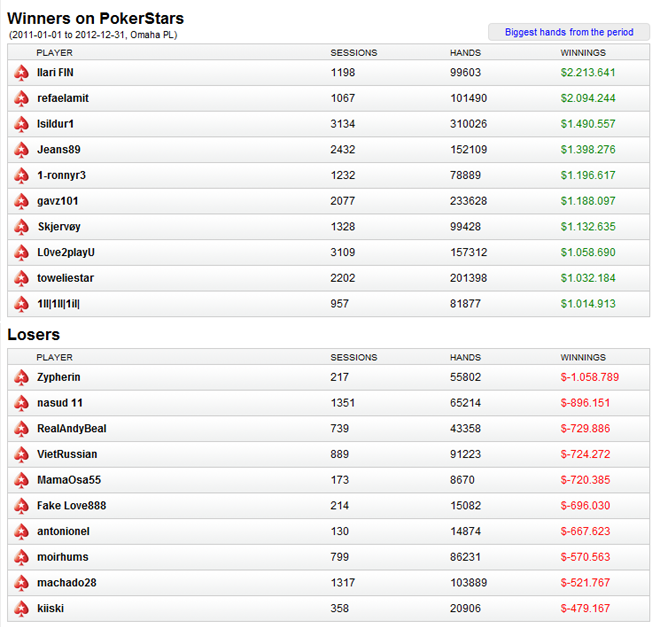Click player name moirhums
Viewport: 660px width, 627px height.
(63, 557)
